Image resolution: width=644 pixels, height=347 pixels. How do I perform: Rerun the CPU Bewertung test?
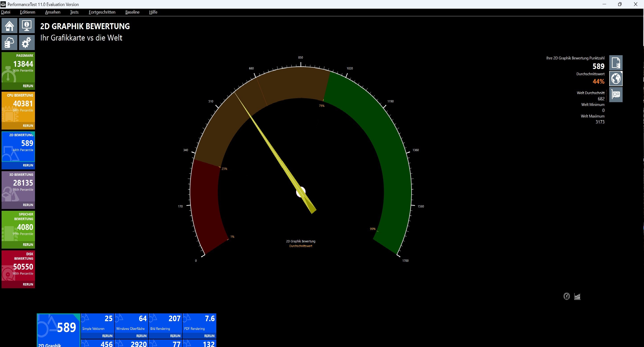click(28, 126)
